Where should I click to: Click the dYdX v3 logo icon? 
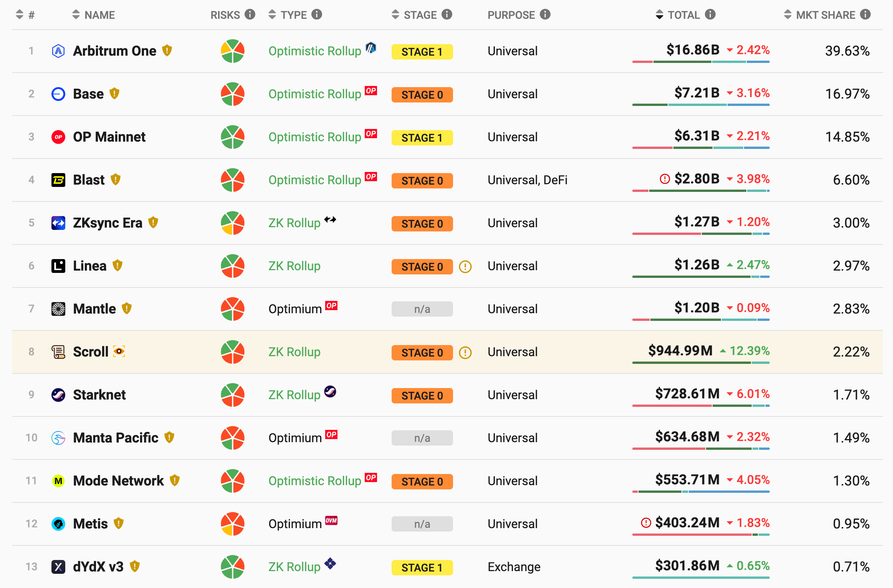point(58,567)
